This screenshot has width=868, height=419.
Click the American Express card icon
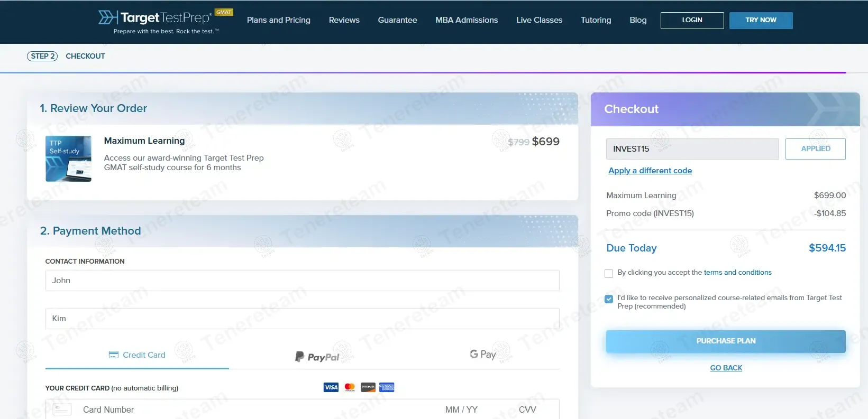387,387
